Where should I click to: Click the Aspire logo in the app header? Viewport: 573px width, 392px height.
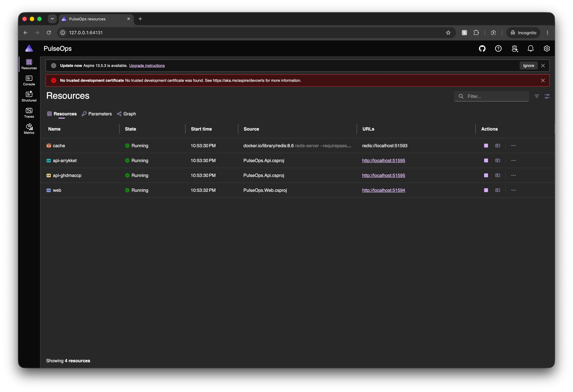pos(29,48)
